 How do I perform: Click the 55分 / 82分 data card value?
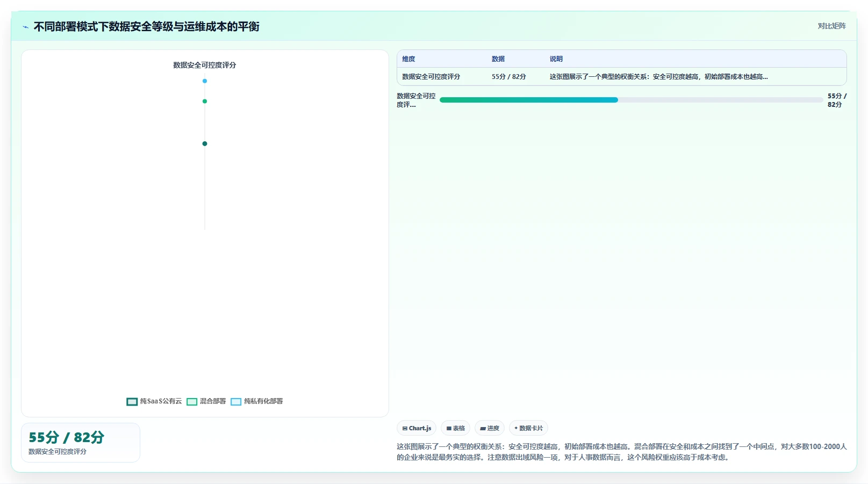point(67,437)
